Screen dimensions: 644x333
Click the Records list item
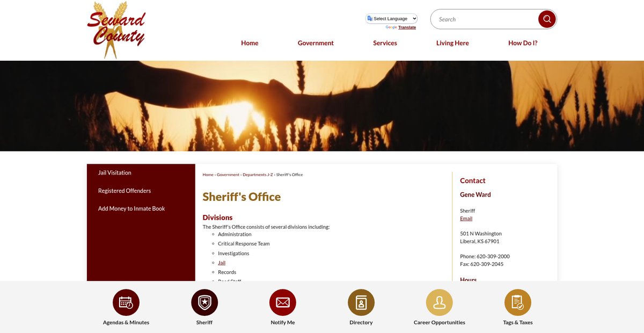[227, 272]
